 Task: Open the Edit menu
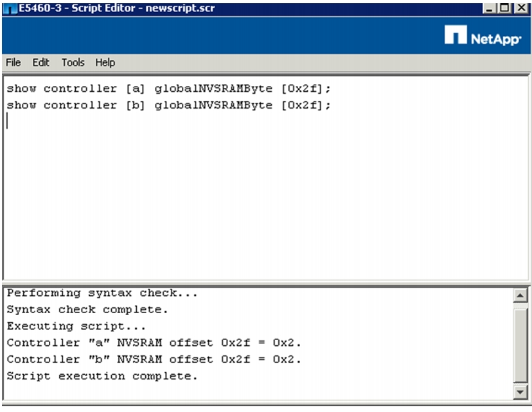(40, 63)
